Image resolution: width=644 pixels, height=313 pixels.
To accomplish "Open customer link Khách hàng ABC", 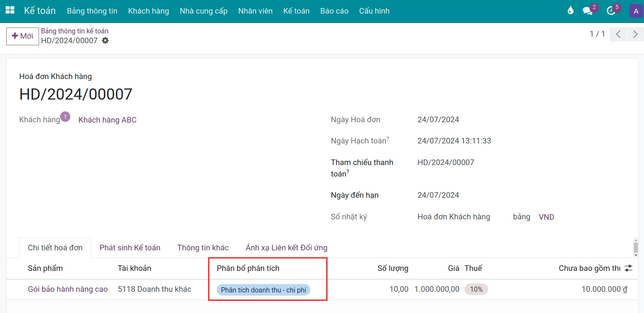I will (108, 120).
